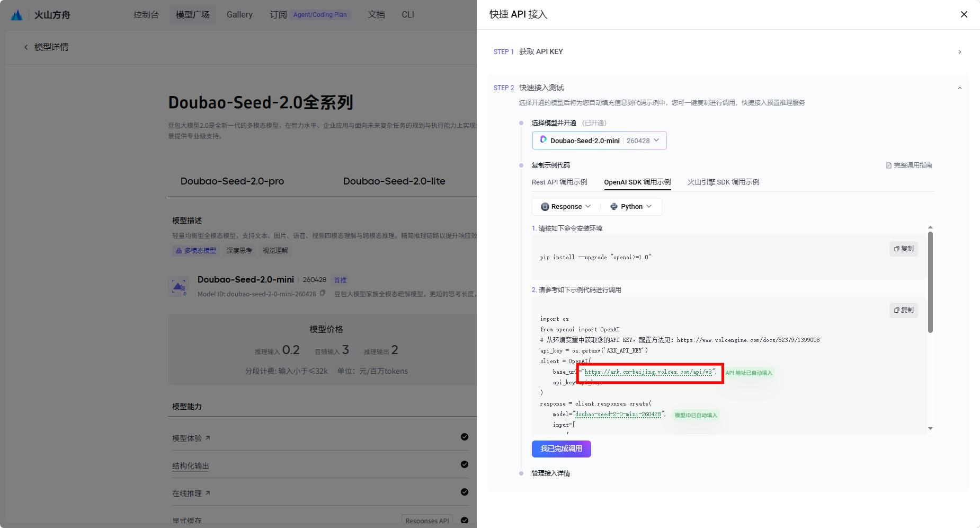The width and height of the screenshot is (980, 528).
Task: Click the Doubao-Seed-2.0全系列 heading
Action: 261,102
